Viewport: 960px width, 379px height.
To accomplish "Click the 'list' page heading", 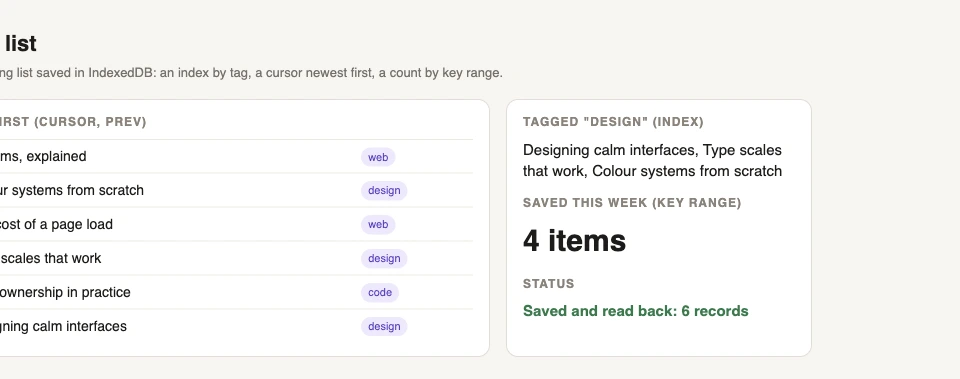I will [20, 43].
